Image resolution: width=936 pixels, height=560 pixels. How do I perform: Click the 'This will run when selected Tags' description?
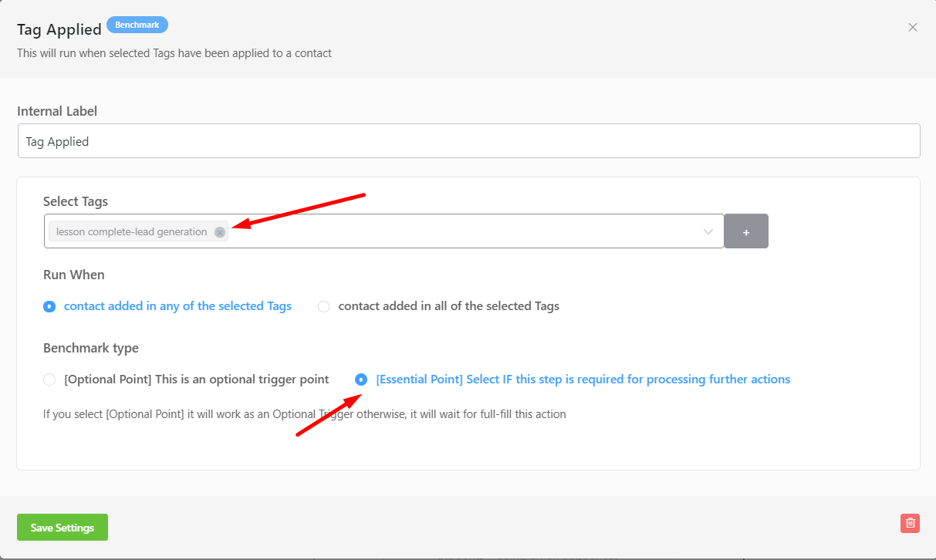(x=174, y=53)
